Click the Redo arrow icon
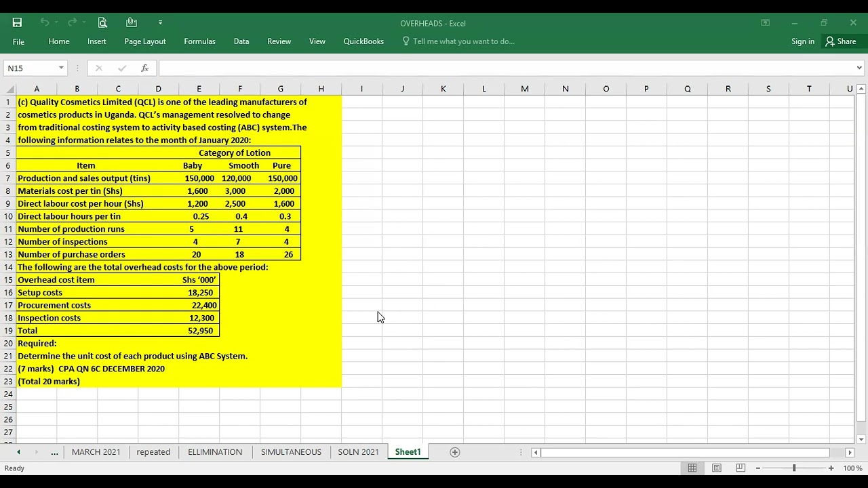 click(x=72, y=22)
